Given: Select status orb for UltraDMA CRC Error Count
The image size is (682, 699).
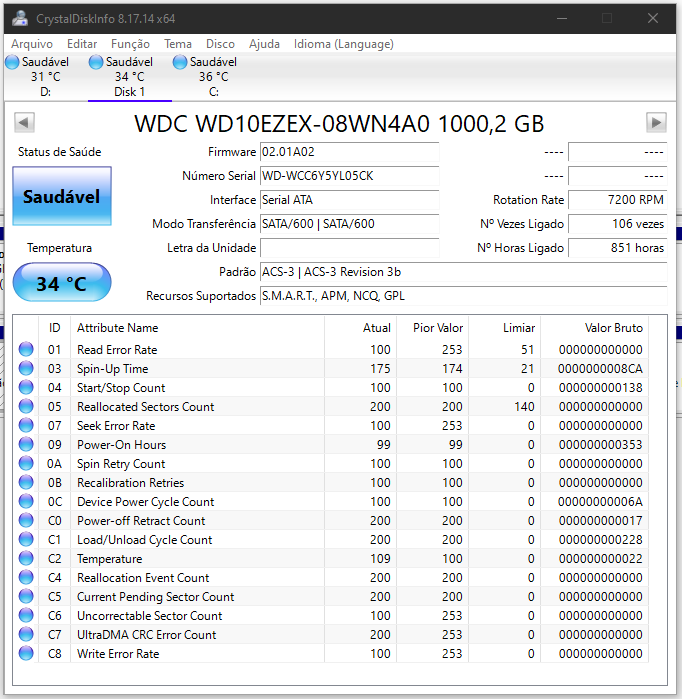Looking at the screenshot, I should click(x=26, y=634).
